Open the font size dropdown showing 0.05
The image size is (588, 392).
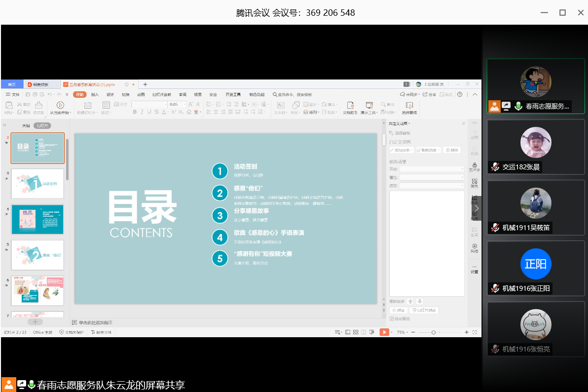click(184, 104)
